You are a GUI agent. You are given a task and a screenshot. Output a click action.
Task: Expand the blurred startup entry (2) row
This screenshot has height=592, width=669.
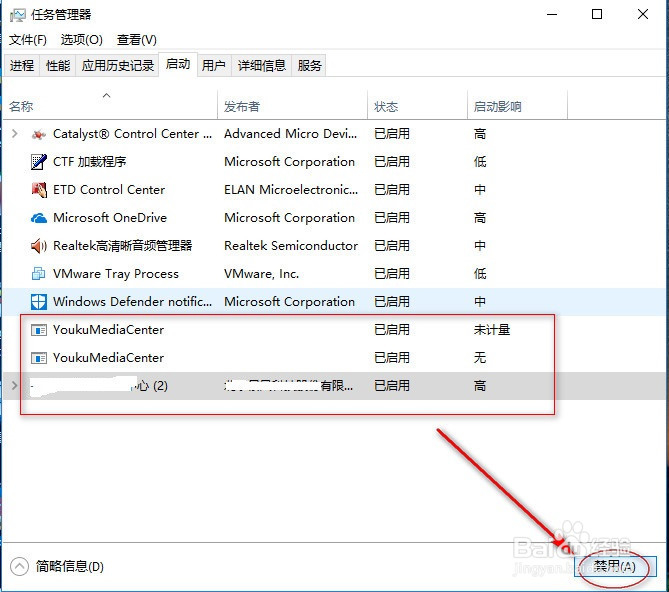15,386
